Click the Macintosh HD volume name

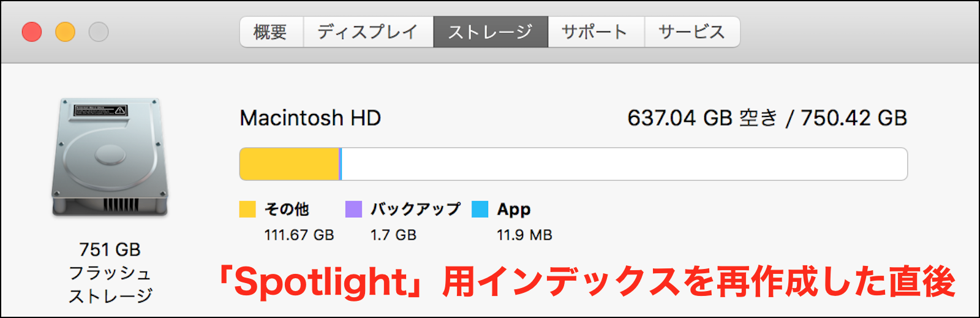pyautogui.click(x=310, y=118)
